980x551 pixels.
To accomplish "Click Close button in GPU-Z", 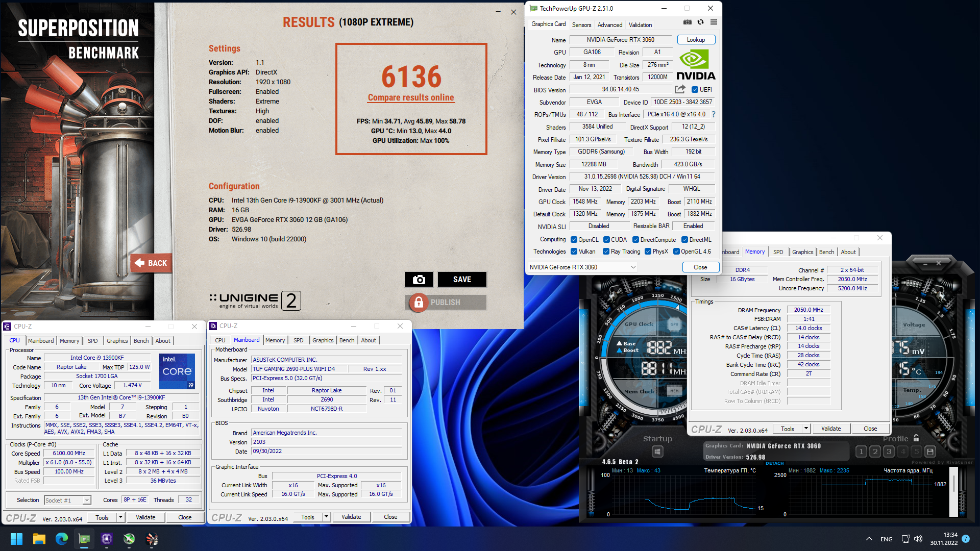I will coord(700,267).
